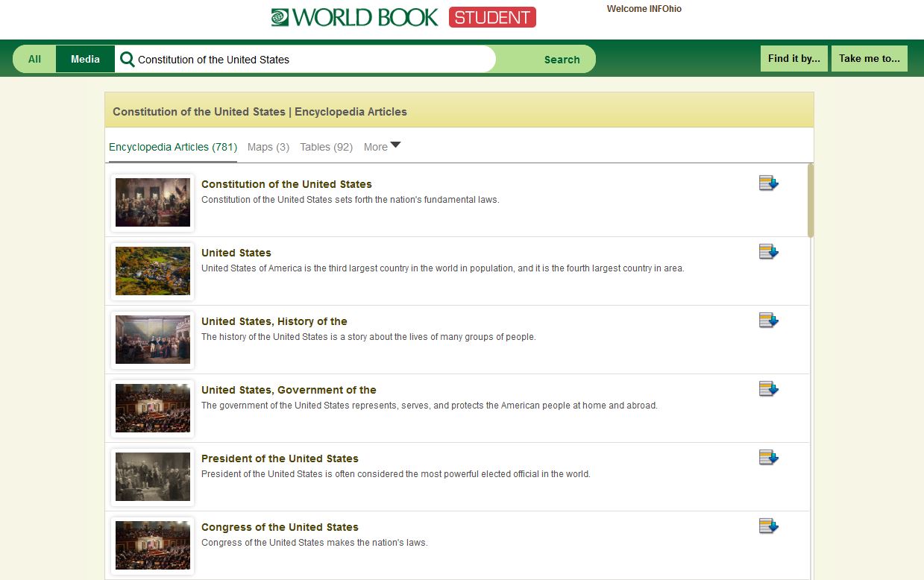Click save icon for United States, Government row
Image resolution: width=924 pixels, height=580 pixels.
pos(768,389)
